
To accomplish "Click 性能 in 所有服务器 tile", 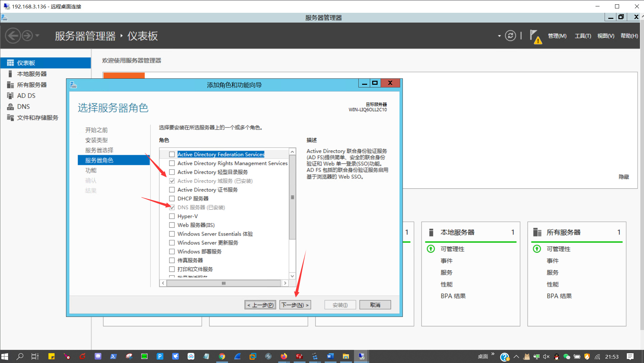I will pos(552,284).
